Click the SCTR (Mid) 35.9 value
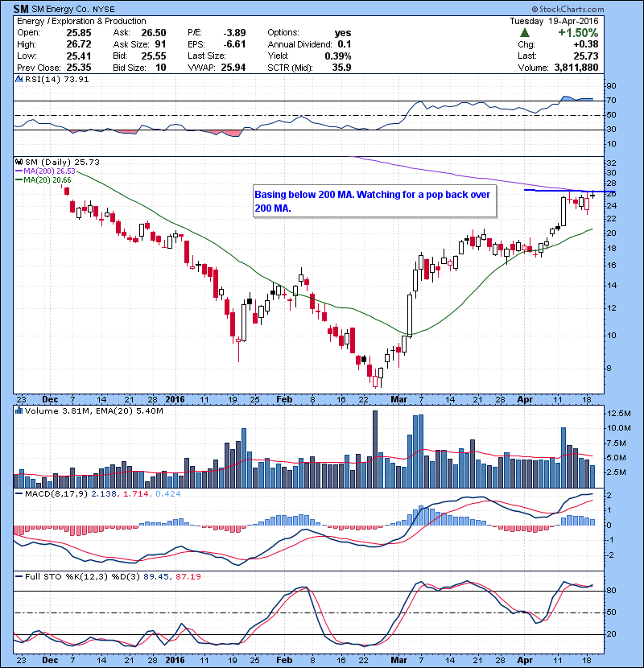644x668 pixels. point(342,68)
